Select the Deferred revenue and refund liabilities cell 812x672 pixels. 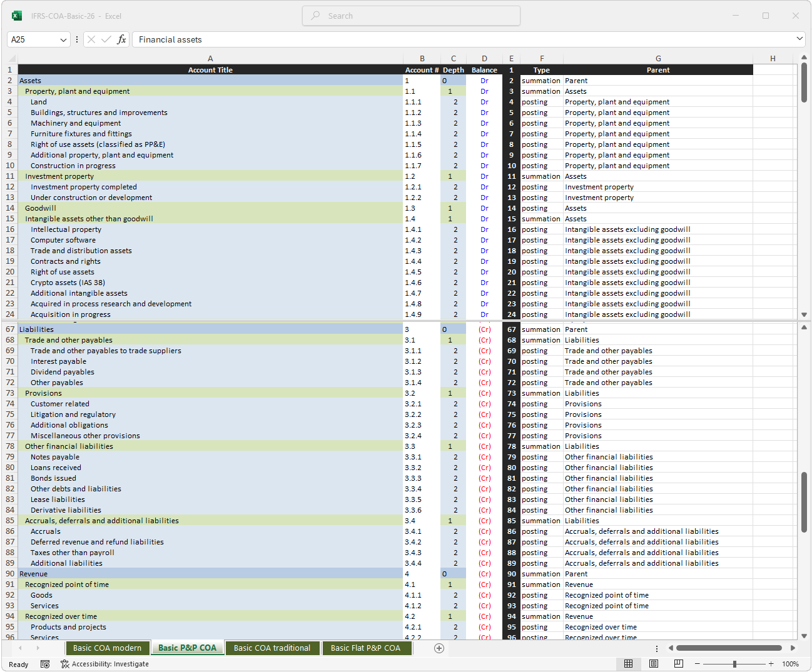tap(210, 542)
